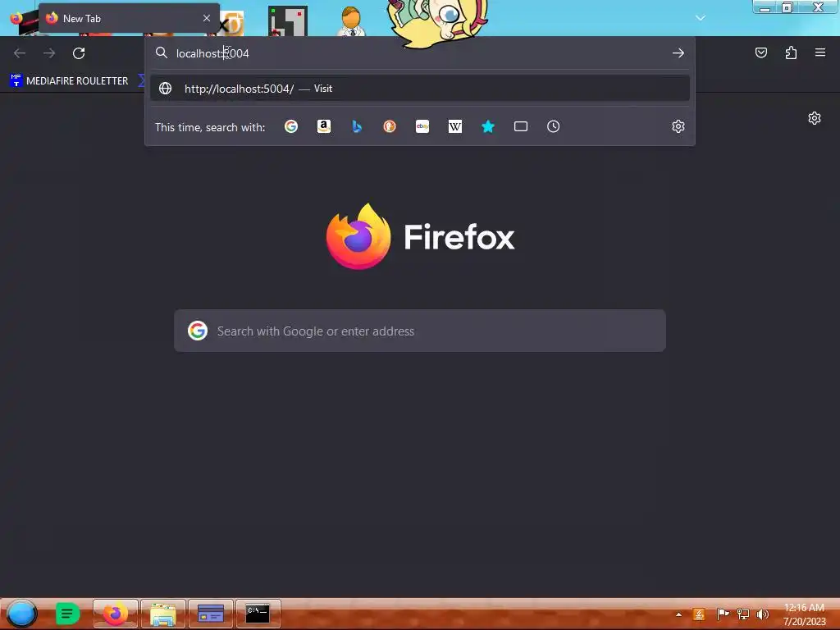Open the Windows Start orb
This screenshot has width=840, height=630.
21,614
